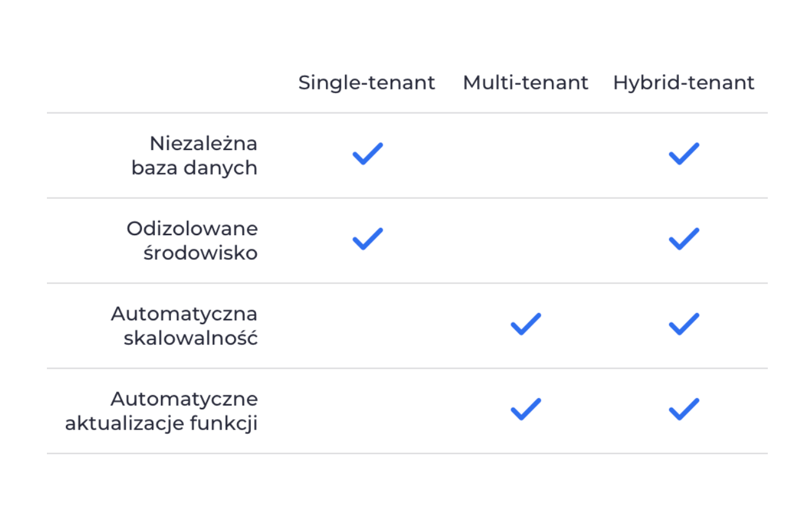The image size is (811, 532).
Task: Click Hybrid-tenant checkmark for Automatyczne aktualizacje funkcji
Action: point(684,409)
